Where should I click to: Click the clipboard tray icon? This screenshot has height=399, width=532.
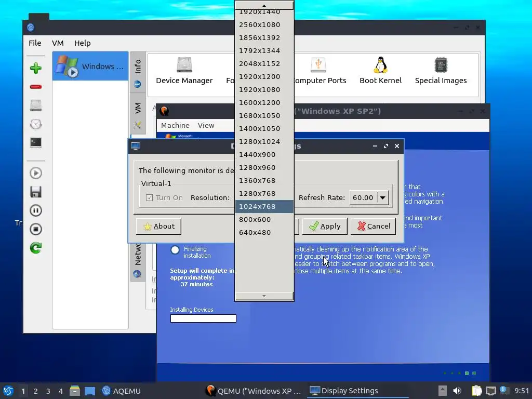[x=476, y=391]
